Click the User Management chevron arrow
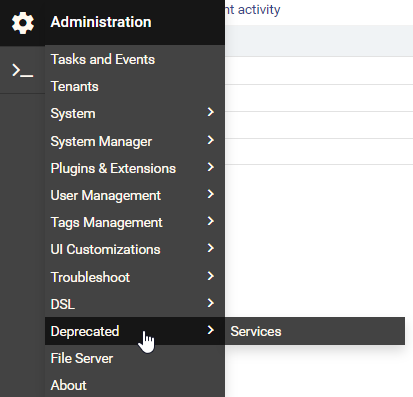Screen dimensions: 413x397 [210, 194]
